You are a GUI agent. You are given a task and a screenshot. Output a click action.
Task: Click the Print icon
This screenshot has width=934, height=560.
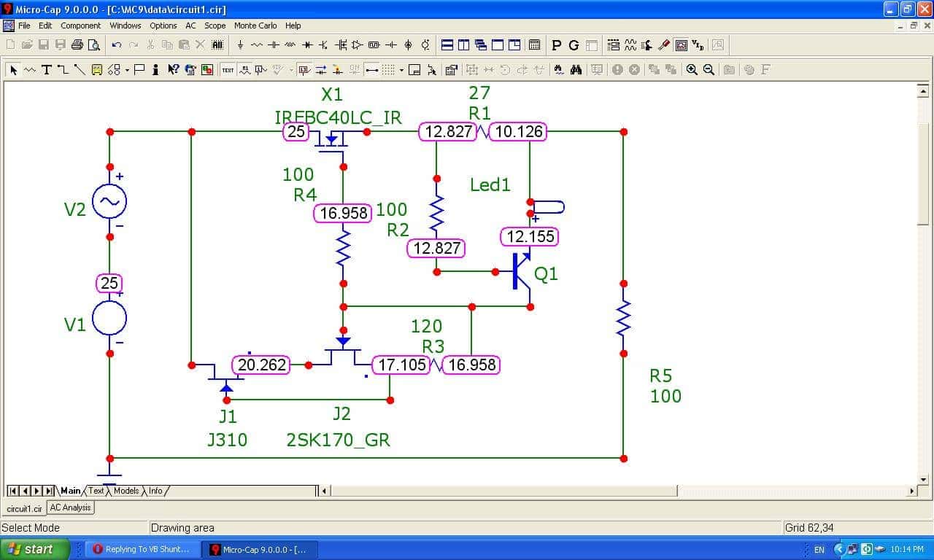pos(77,45)
